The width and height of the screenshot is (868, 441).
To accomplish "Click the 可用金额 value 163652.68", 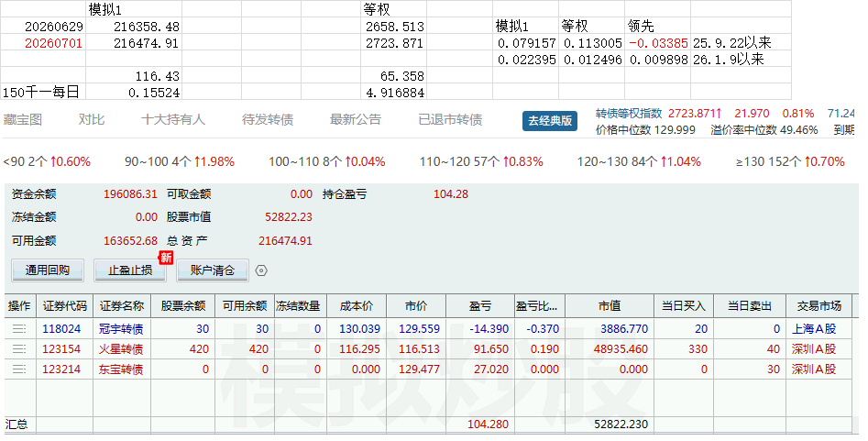I will pyautogui.click(x=130, y=240).
